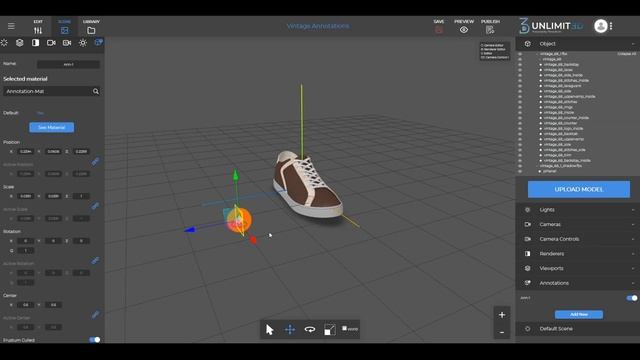Click the green Y-axis gizmo arrow
The width and height of the screenshot is (640, 360).
(x=236, y=176)
